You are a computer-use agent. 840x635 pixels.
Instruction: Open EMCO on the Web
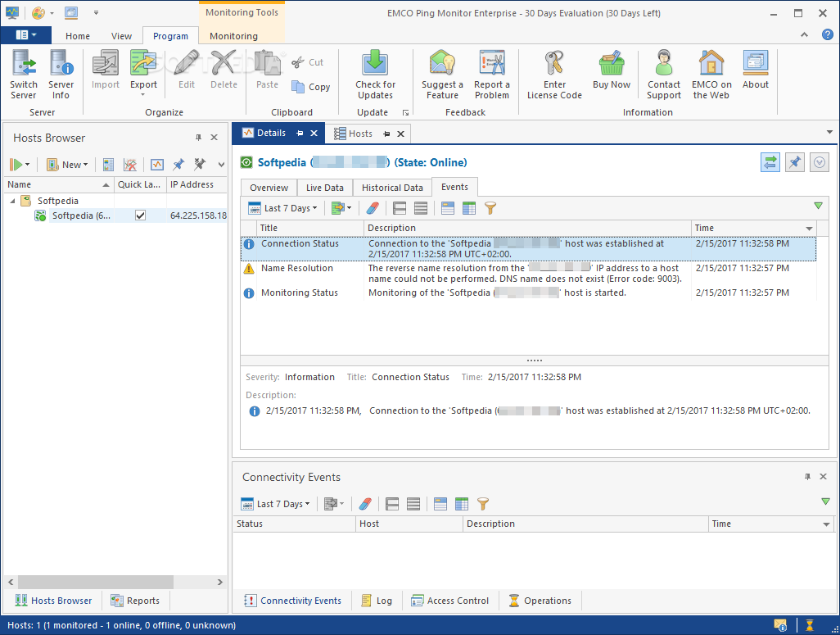711,74
